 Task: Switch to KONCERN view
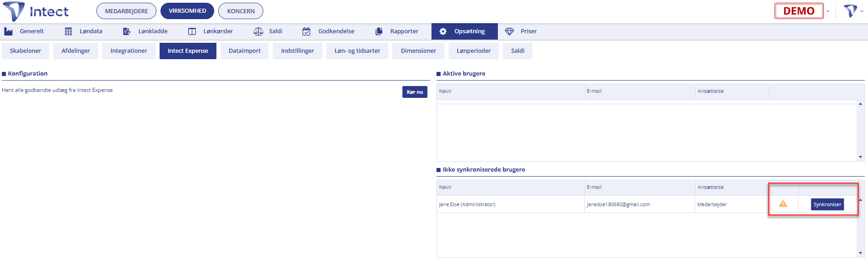coord(241,11)
